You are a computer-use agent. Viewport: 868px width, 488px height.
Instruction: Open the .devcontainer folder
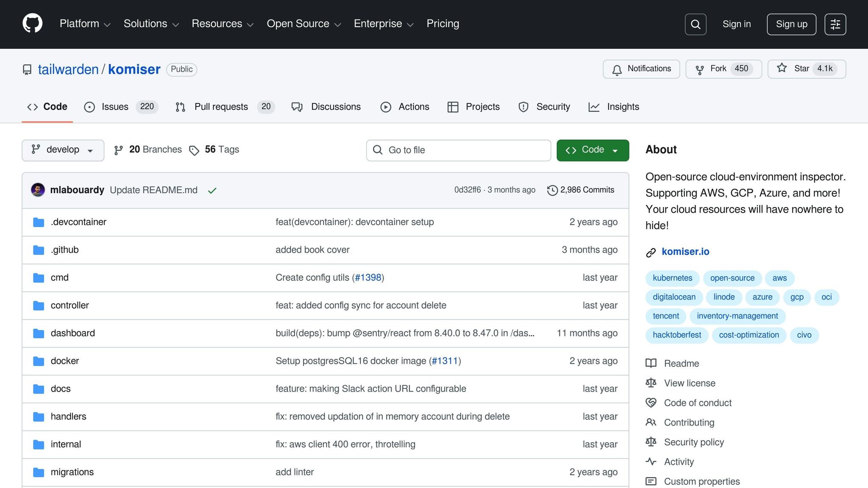tap(78, 222)
